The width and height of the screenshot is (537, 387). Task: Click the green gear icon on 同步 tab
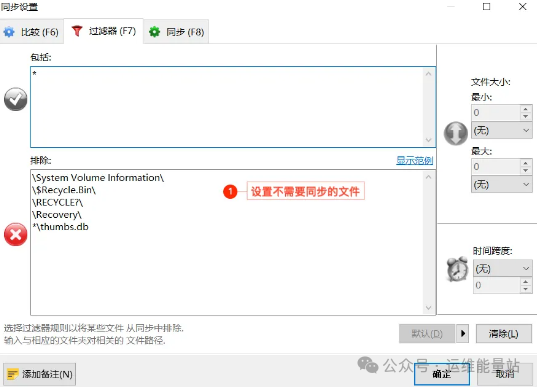[154, 32]
